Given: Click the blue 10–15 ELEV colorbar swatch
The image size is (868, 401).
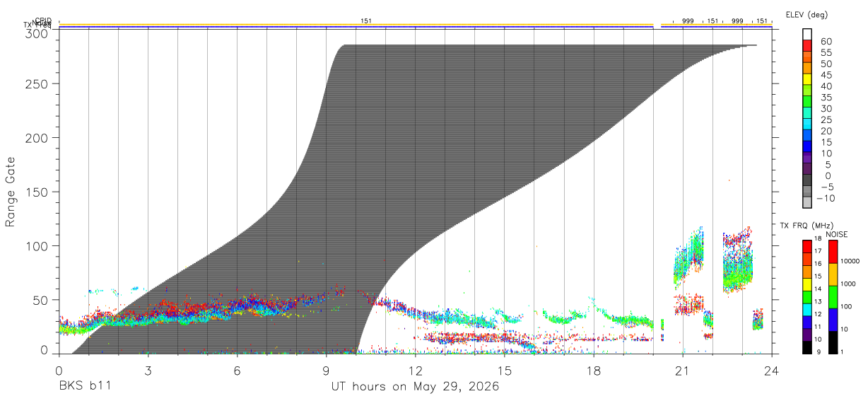Looking at the screenshot, I should [x=807, y=146].
